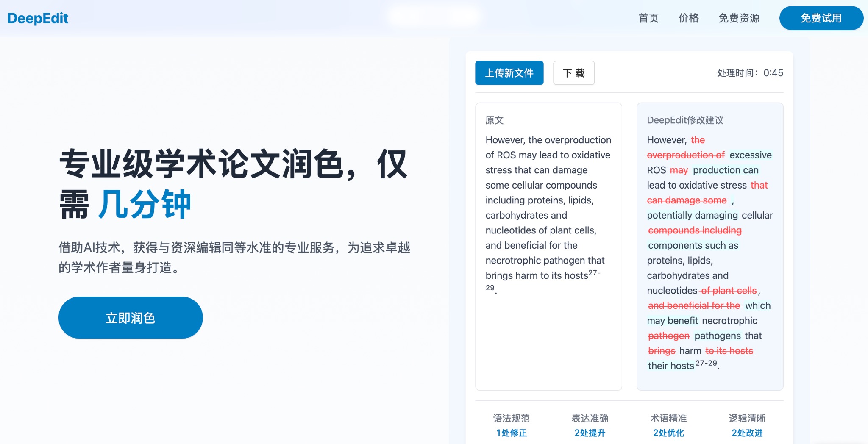
Task: Click the 下载 download button
Action: (x=573, y=73)
